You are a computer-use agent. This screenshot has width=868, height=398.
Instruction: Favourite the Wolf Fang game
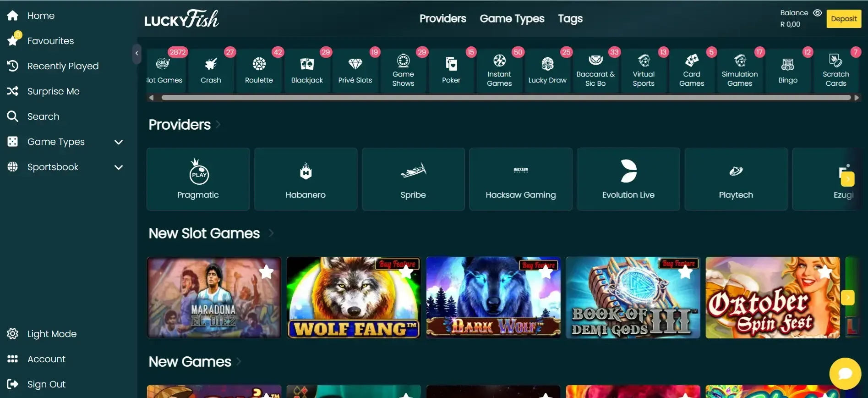point(406,272)
